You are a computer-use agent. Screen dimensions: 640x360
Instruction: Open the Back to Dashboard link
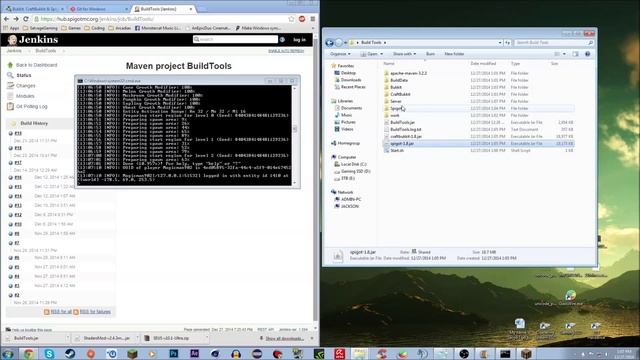[36, 65]
